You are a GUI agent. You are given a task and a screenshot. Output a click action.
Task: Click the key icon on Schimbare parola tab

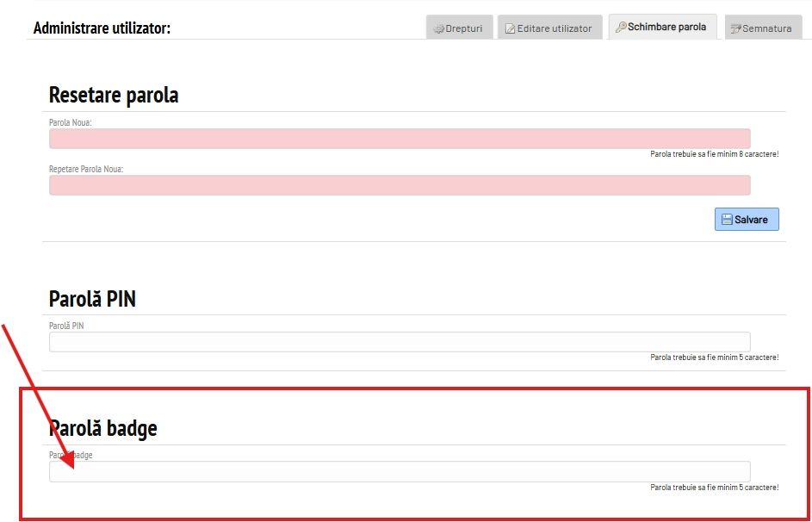click(620, 27)
